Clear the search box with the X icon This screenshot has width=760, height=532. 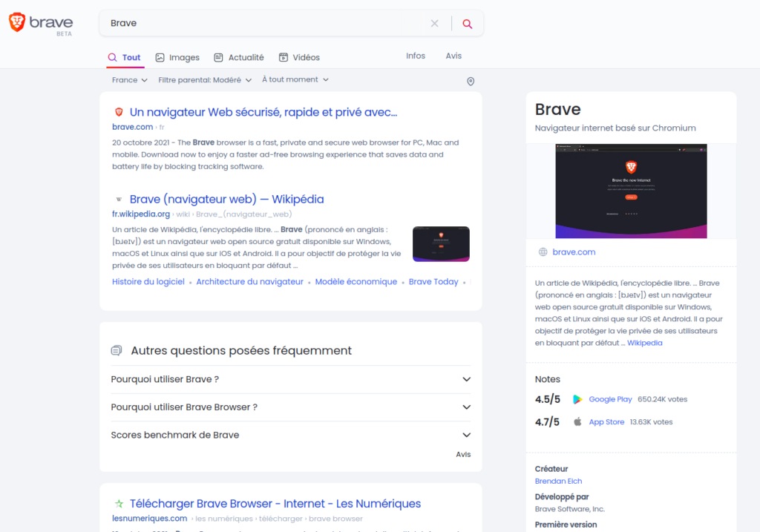pos(434,23)
